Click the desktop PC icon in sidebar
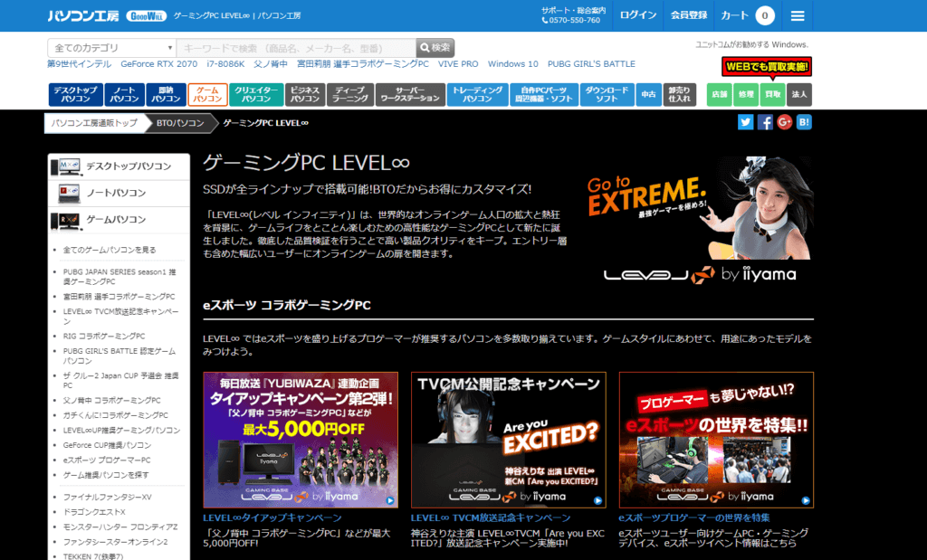Viewport: 927px width, 560px height. (65, 166)
